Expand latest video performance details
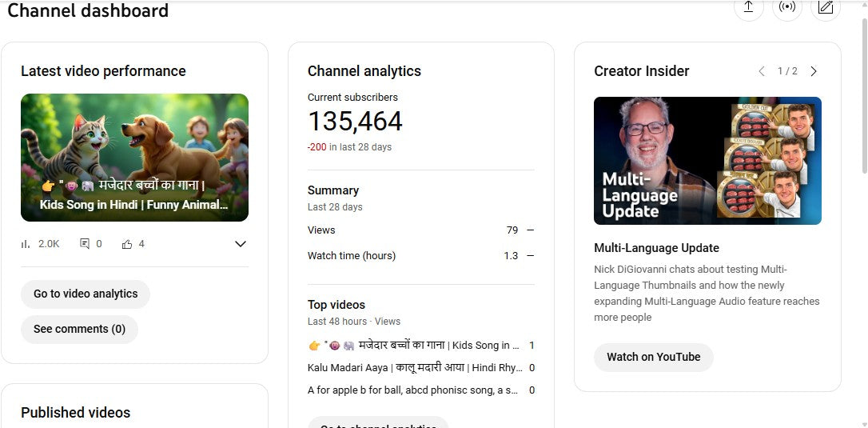Screen dimensions: 868x428 click(x=240, y=244)
